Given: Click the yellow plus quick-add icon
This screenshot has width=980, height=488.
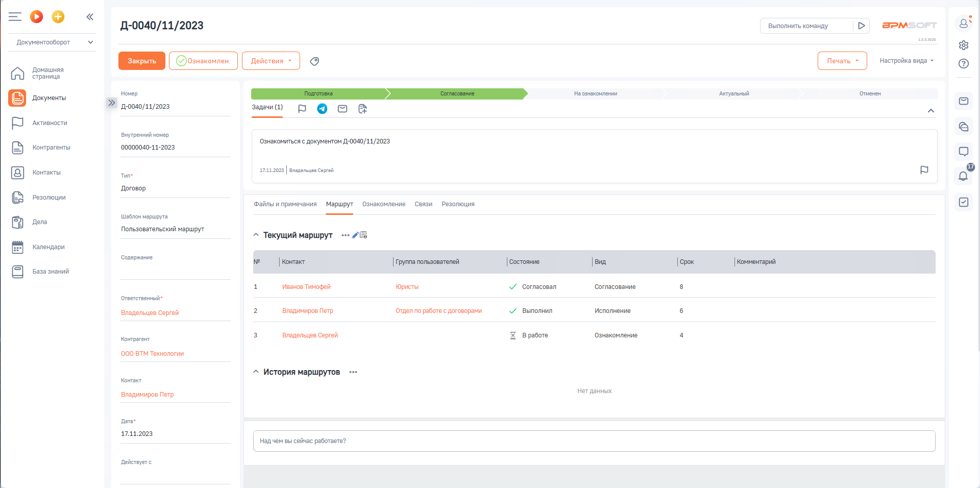Looking at the screenshot, I should [58, 17].
